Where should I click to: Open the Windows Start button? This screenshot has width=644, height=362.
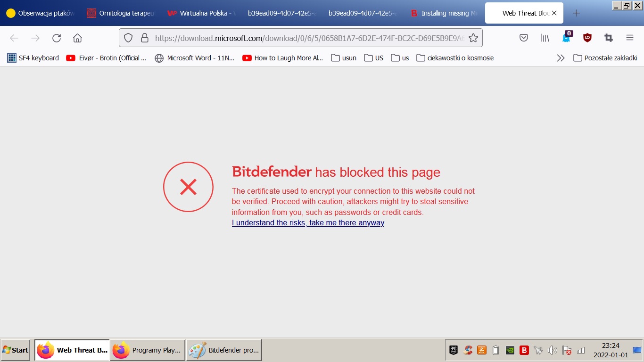tap(16, 350)
